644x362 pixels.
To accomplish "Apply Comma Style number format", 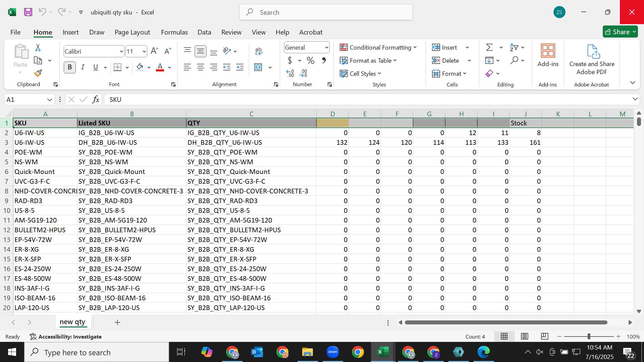I will 324,61.
